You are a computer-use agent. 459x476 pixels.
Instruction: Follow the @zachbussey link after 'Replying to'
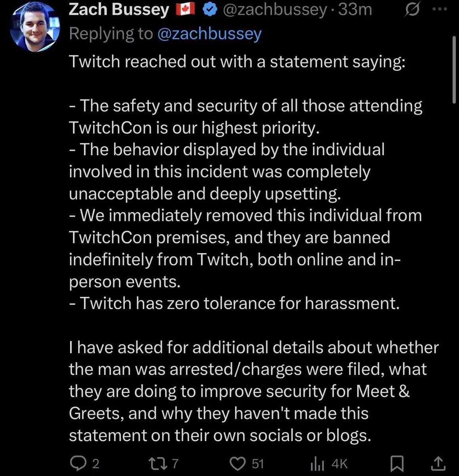click(209, 33)
